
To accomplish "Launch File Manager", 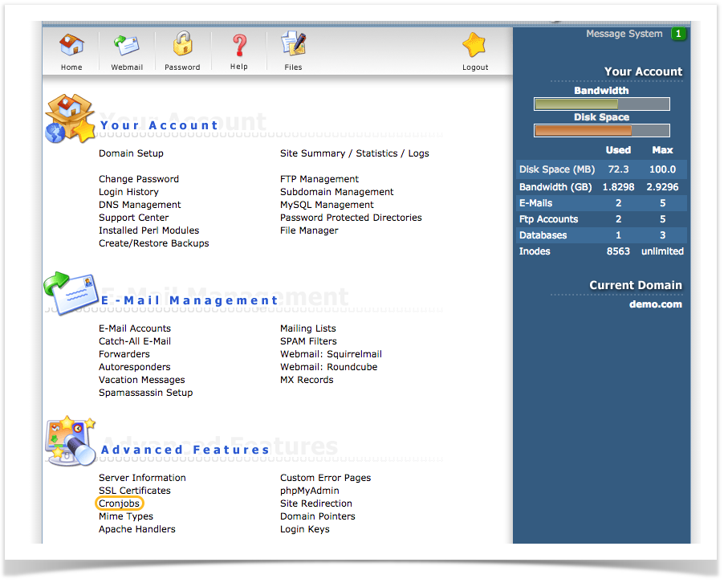I will (309, 230).
